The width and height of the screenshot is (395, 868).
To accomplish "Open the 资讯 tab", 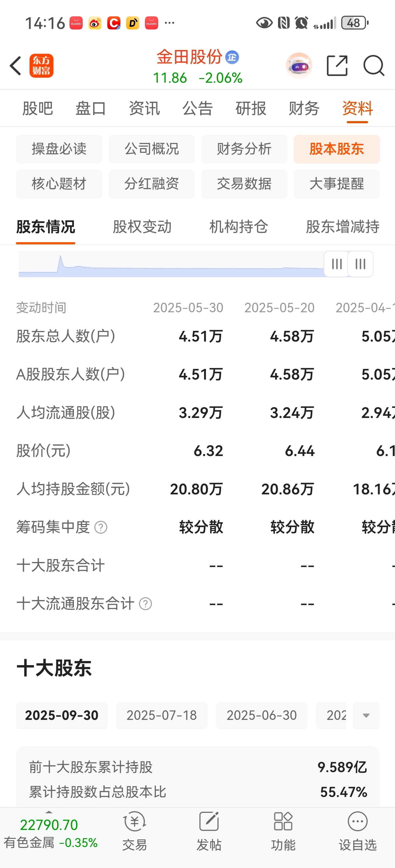I will click(144, 108).
